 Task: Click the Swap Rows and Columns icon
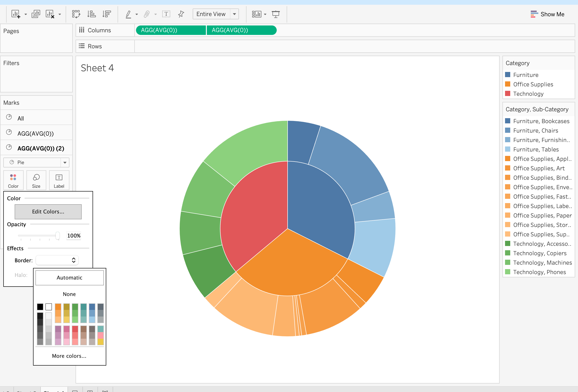(x=76, y=14)
